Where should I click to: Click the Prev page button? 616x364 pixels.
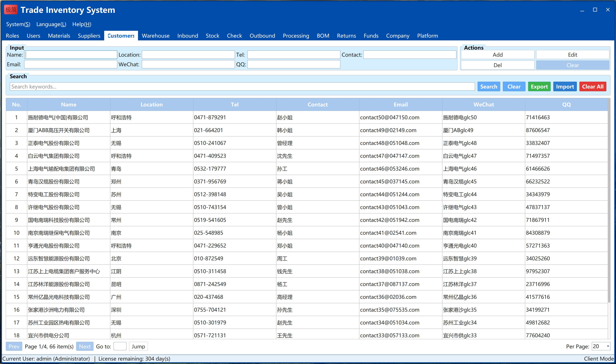pyautogui.click(x=14, y=346)
